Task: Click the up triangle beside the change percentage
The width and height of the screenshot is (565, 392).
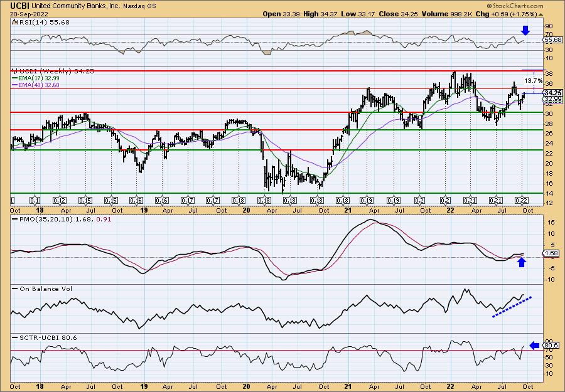Action: (541, 14)
